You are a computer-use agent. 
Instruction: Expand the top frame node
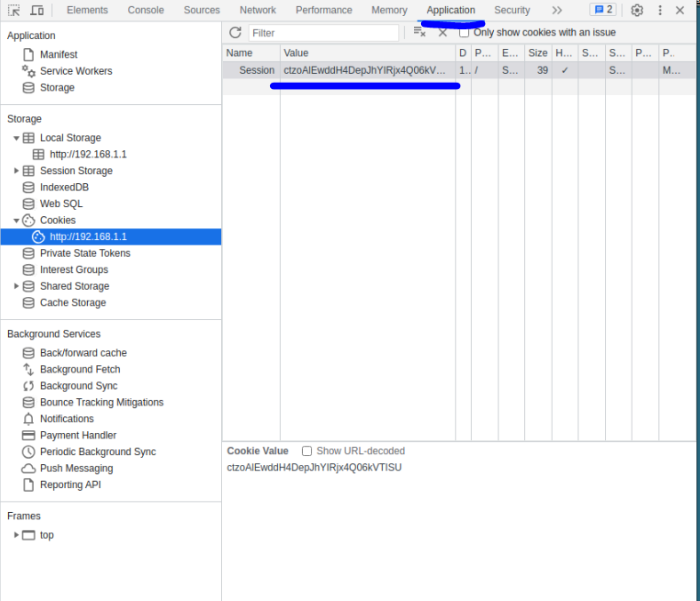click(16, 535)
